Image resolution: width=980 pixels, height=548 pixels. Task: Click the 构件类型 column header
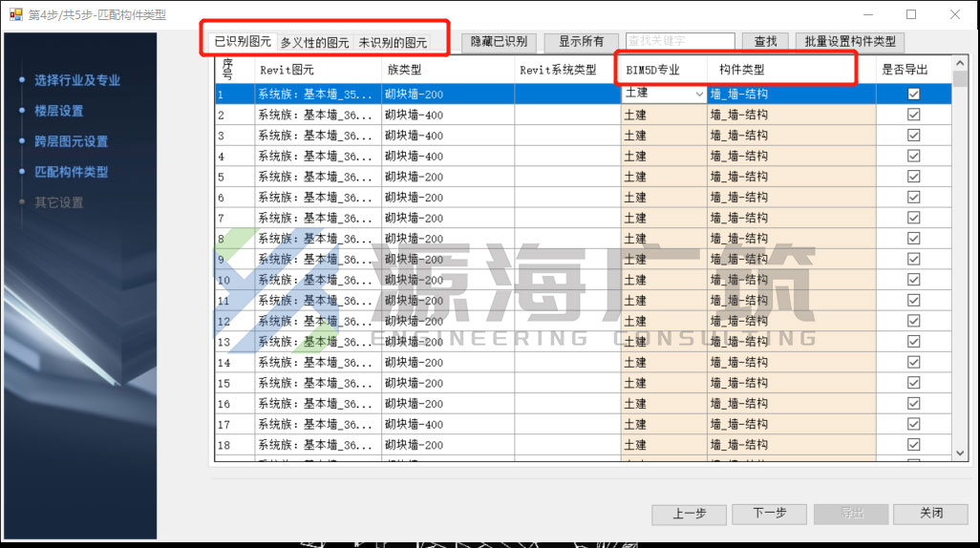coord(791,70)
